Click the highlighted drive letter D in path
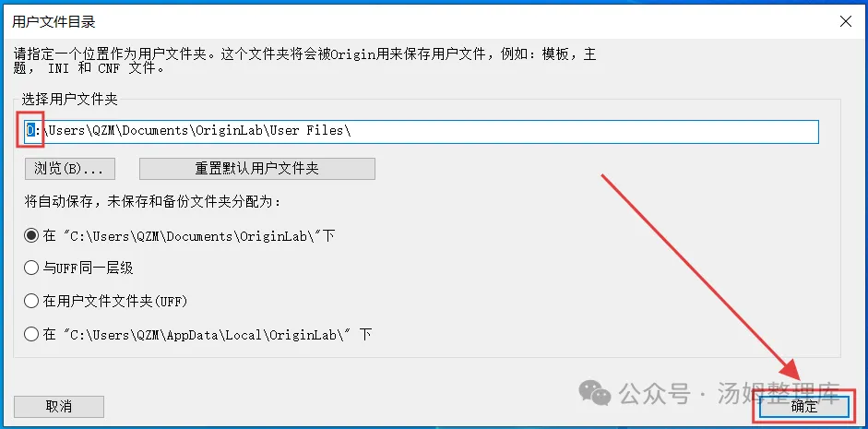 (30, 131)
